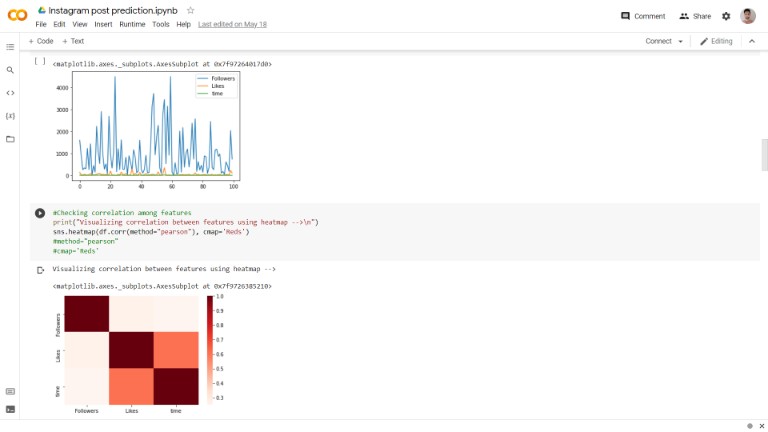This screenshot has width=768, height=432.
Task: Open the Edit menu
Action: coord(59,24)
